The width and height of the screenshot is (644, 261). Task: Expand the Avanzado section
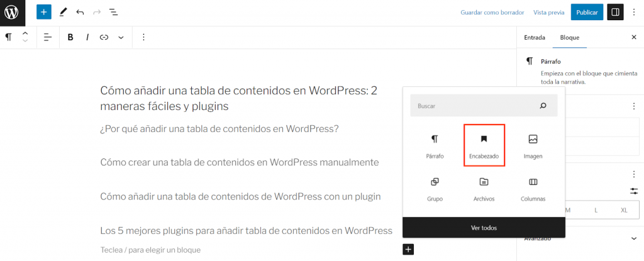point(633,238)
